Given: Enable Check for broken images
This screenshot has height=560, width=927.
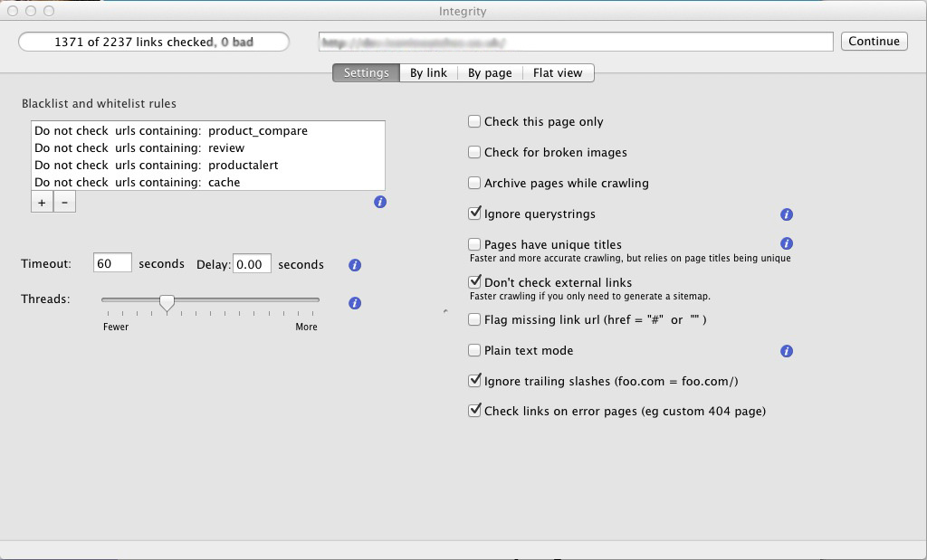Looking at the screenshot, I should [474, 152].
